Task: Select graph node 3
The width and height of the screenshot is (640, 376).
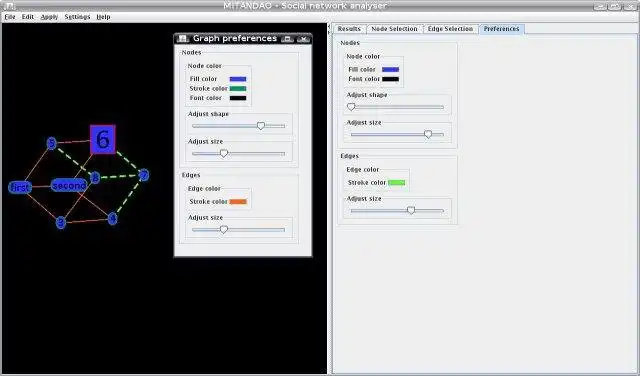Action: pyautogui.click(x=61, y=222)
